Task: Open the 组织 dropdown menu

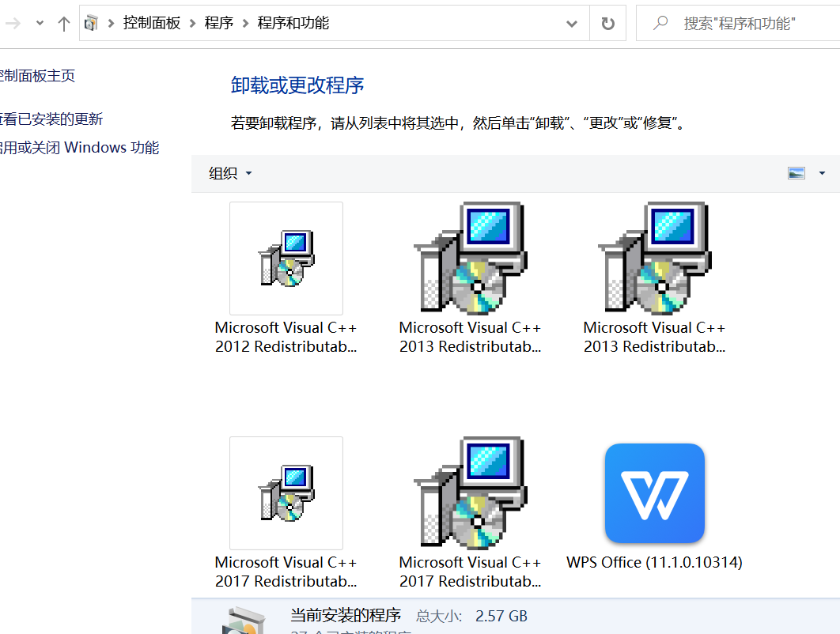Action: point(230,173)
